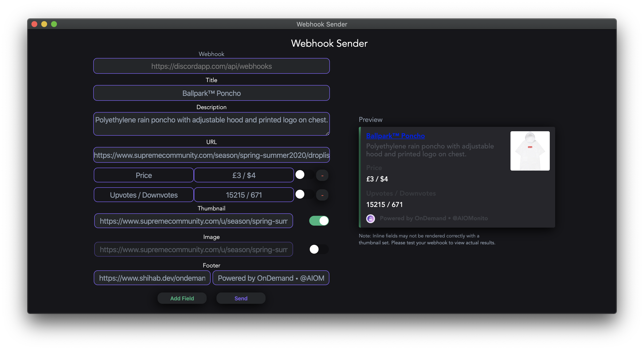This screenshot has height=350, width=644.
Task: Click the thumbnail preview image icon
Action: (530, 150)
